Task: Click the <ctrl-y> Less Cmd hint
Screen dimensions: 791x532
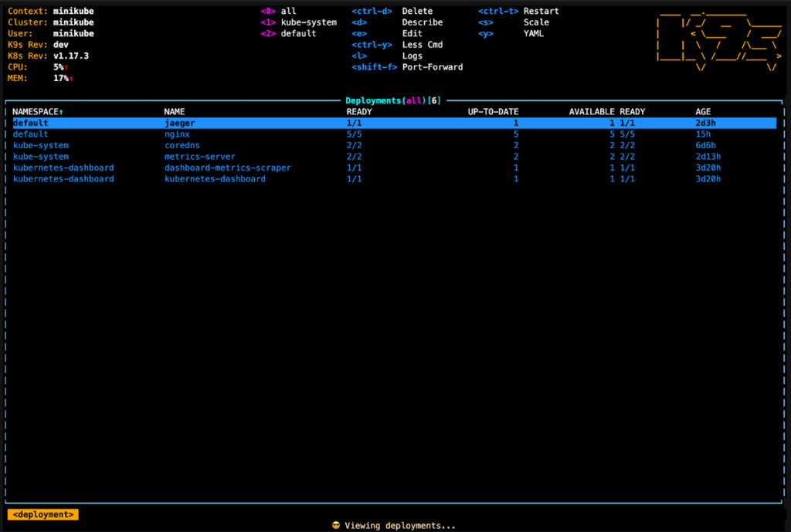Action: click(x=397, y=44)
